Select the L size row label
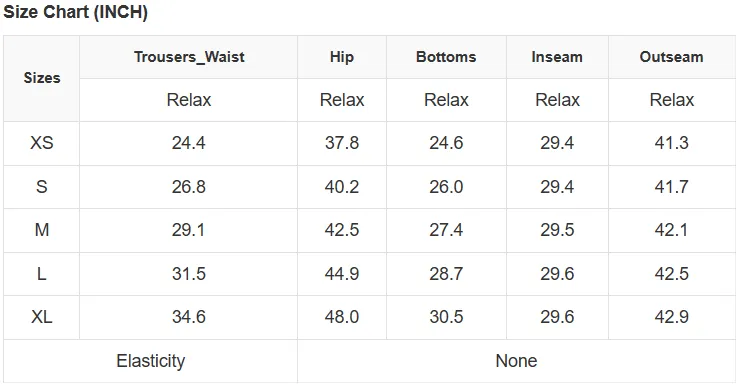 pos(42,274)
